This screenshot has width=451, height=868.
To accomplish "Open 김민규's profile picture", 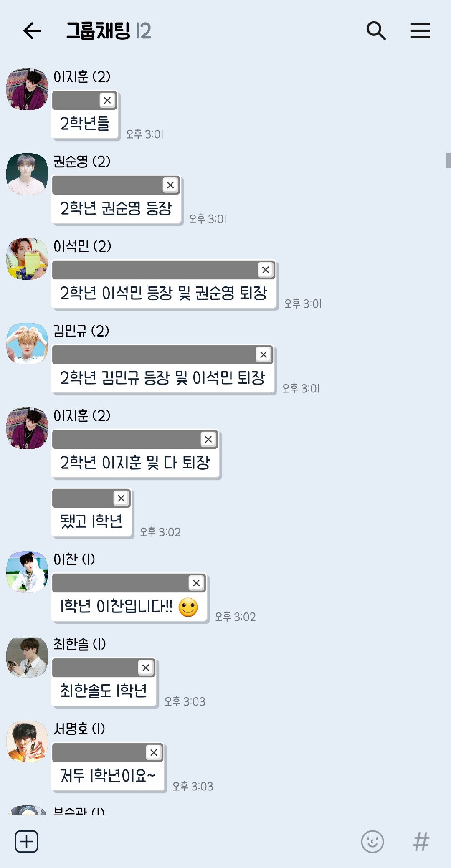I will (x=27, y=344).
